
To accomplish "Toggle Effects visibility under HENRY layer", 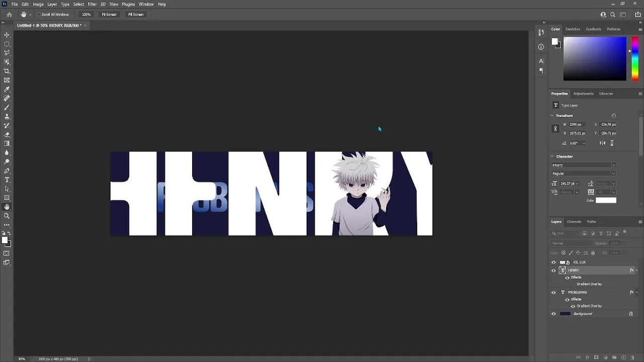I will click(x=568, y=278).
